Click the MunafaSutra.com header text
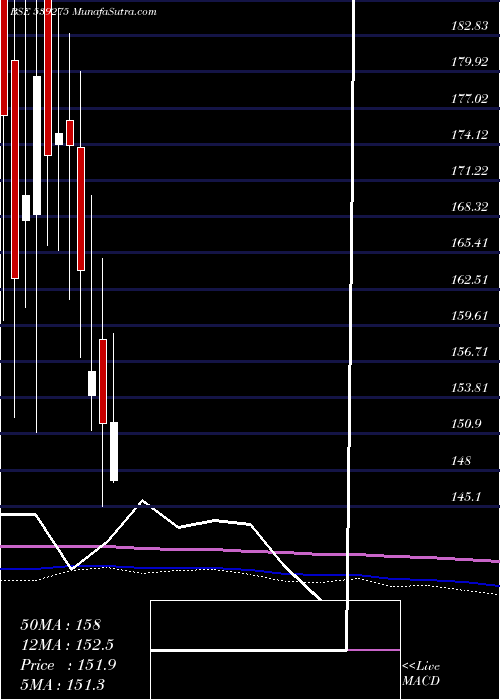Image resolution: width=500 pixels, height=700 pixels. coord(115,12)
